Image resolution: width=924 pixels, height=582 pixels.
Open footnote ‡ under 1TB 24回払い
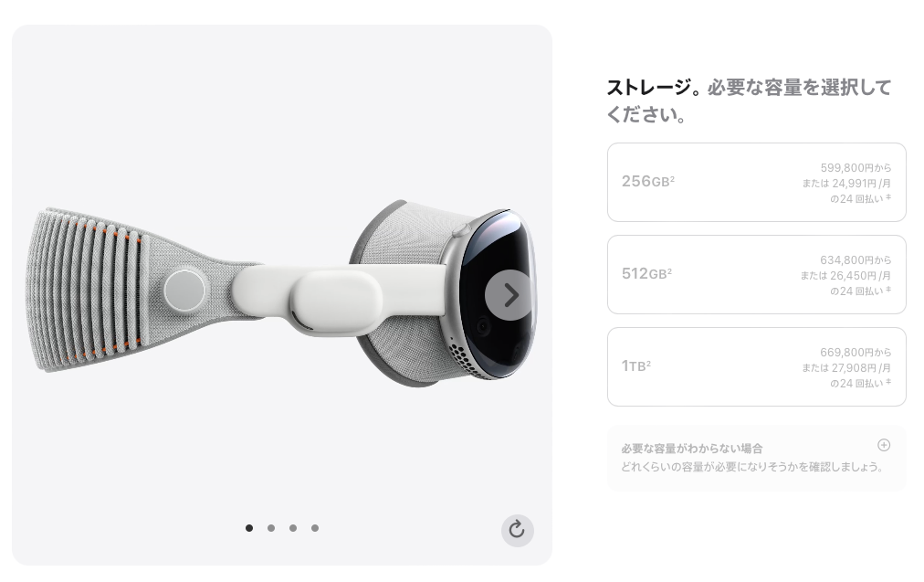pos(888,382)
